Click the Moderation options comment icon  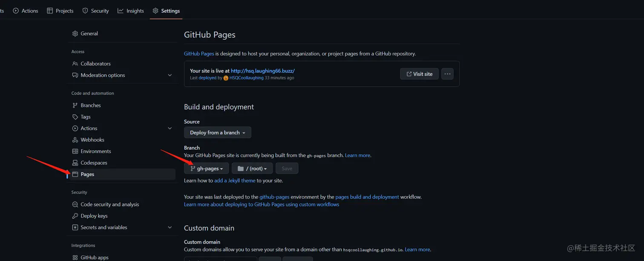point(75,75)
